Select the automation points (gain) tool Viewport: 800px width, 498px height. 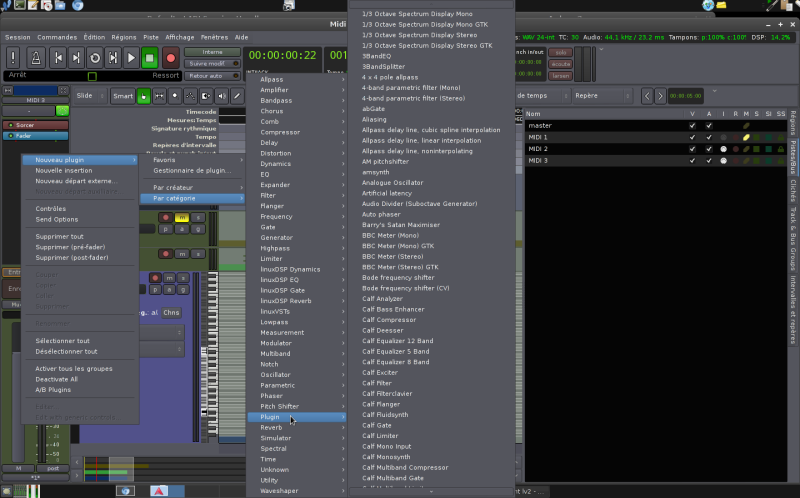[190, 96]
